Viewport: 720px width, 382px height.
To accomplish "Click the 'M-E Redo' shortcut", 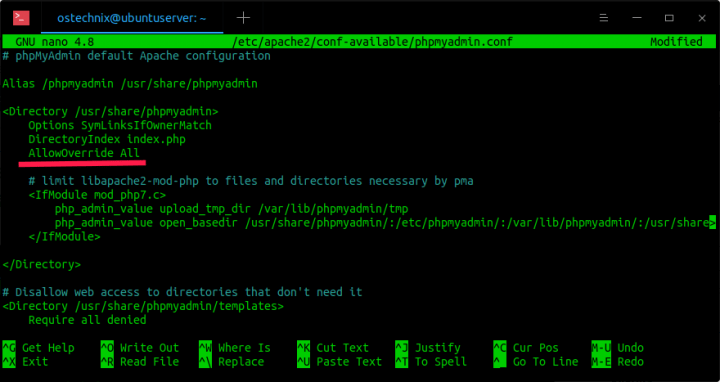I will point(618,362).
